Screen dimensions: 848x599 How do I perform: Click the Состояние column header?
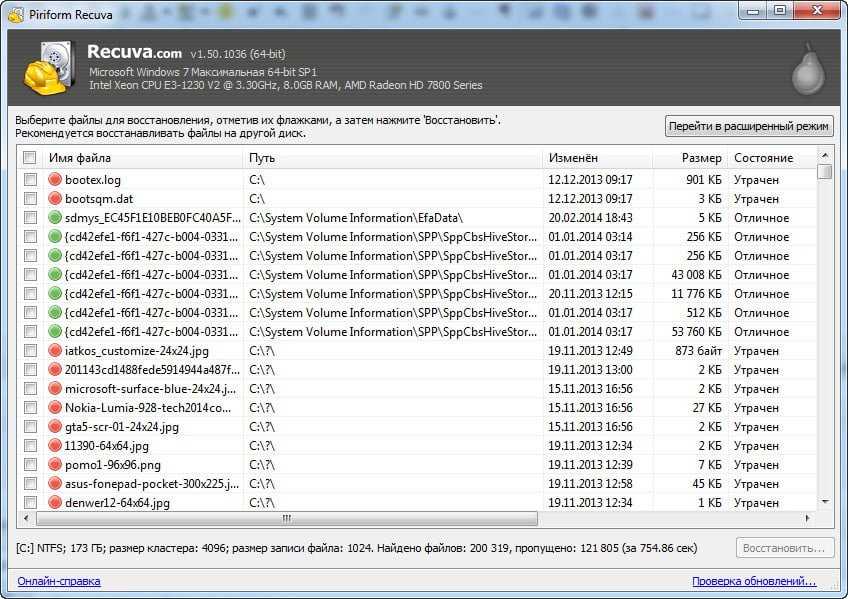pyautogui.click(x=768, y=158)
